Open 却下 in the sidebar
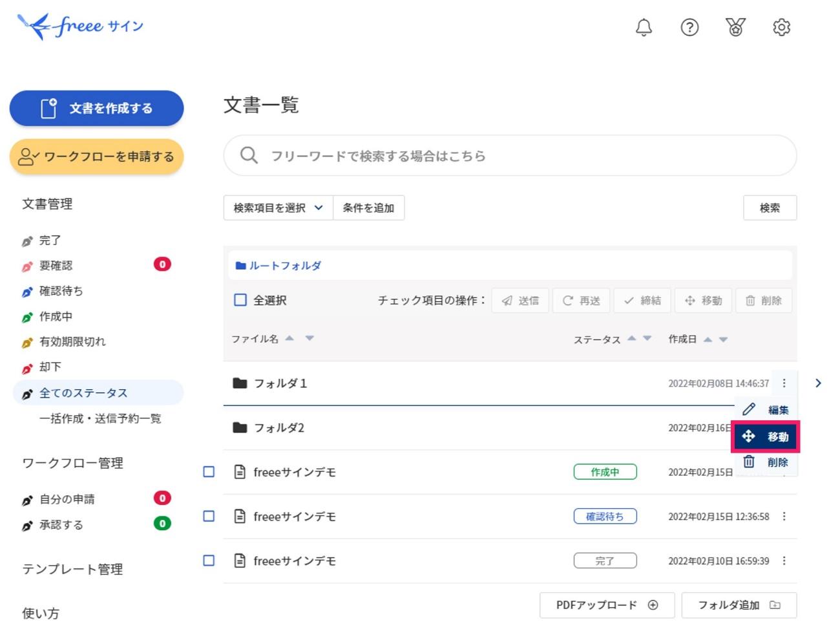The image size is (840, 631). pyautogui.click(x=50, y=367)
